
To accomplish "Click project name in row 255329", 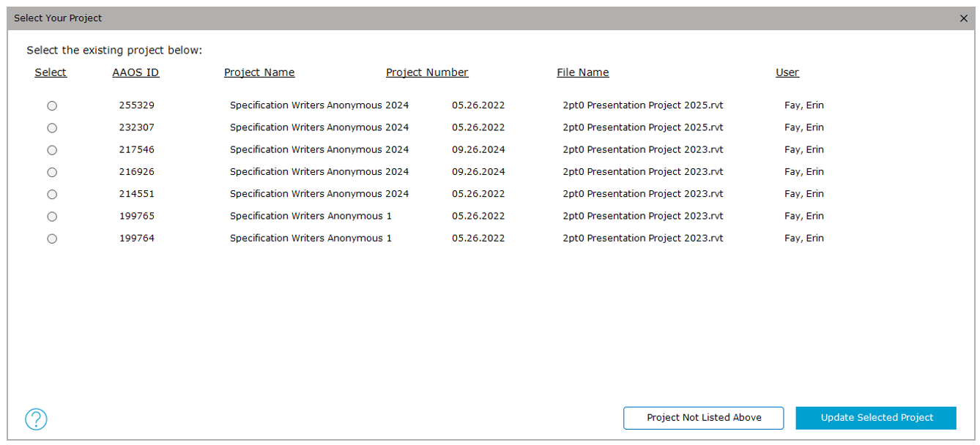I will [319, 105].
